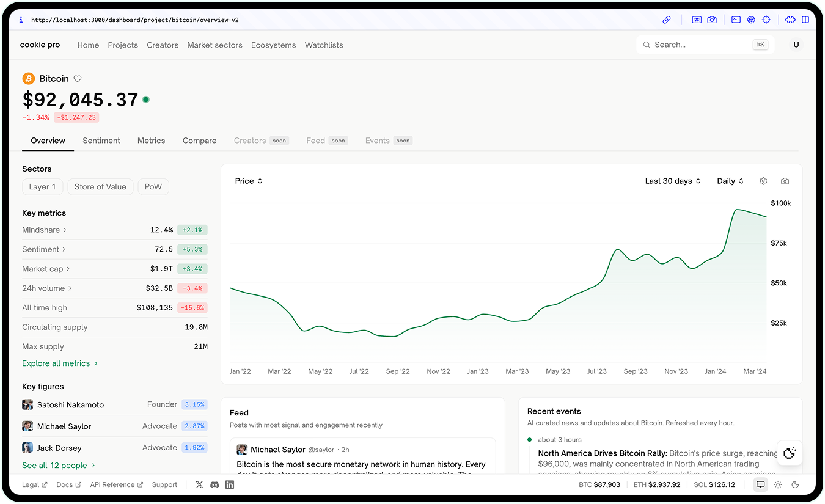Viewport: 825px width, 504px height.
Task: Open the user avatar button labeled U
Action: click(x=796, y=45)
